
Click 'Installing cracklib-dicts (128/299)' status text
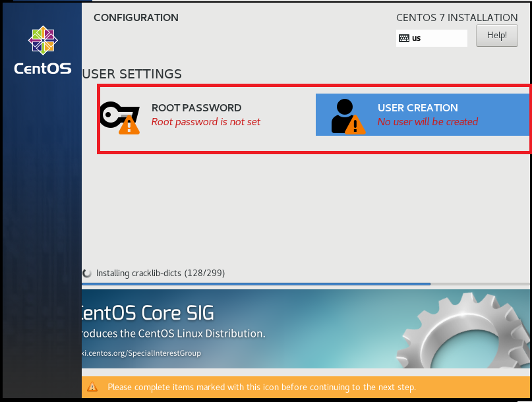[160, 273]
